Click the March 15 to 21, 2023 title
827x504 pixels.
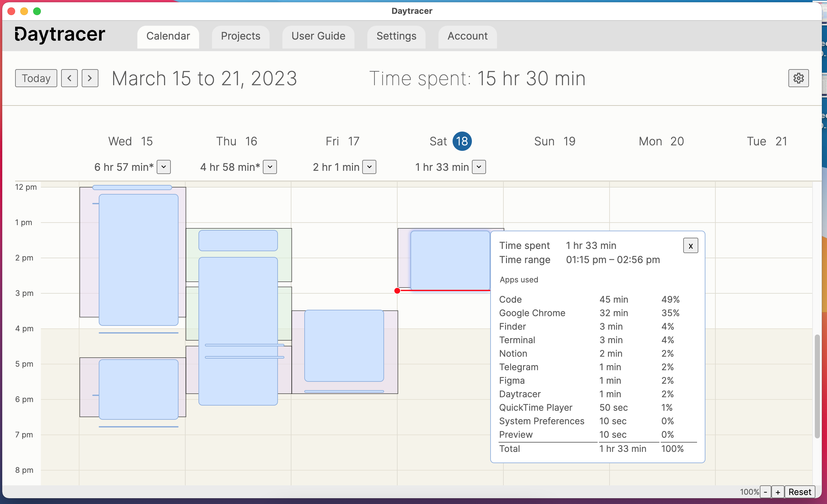pyautogui.click(x=204, y=78)
